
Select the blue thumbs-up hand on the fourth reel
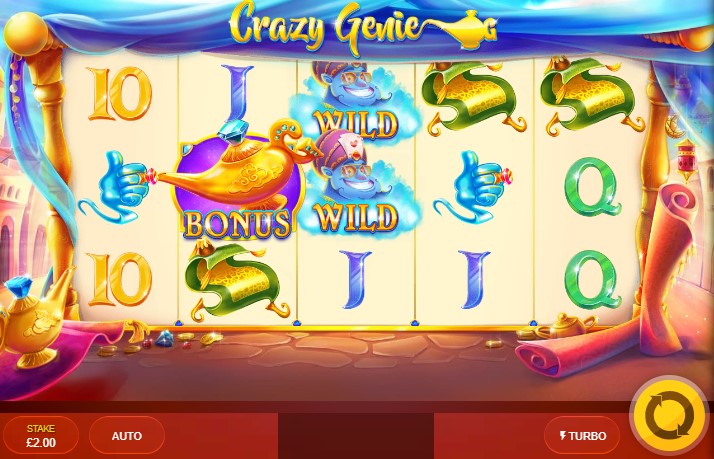coord(472,187)
